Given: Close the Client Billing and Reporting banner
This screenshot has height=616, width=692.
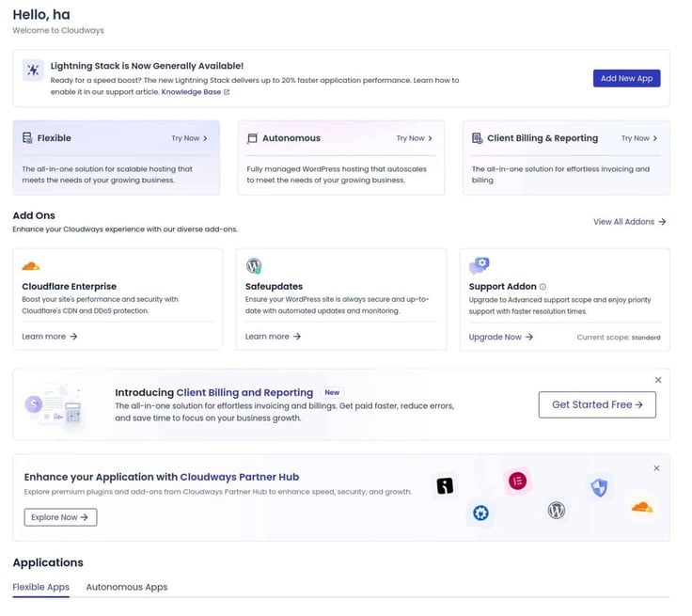Looking at the screenshot, I should click(x=658, y=380).
